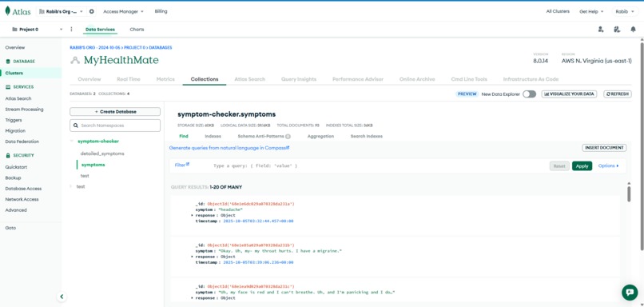Switch to Charts tab
Screen dimensions: 644x307
coord(137,30)
